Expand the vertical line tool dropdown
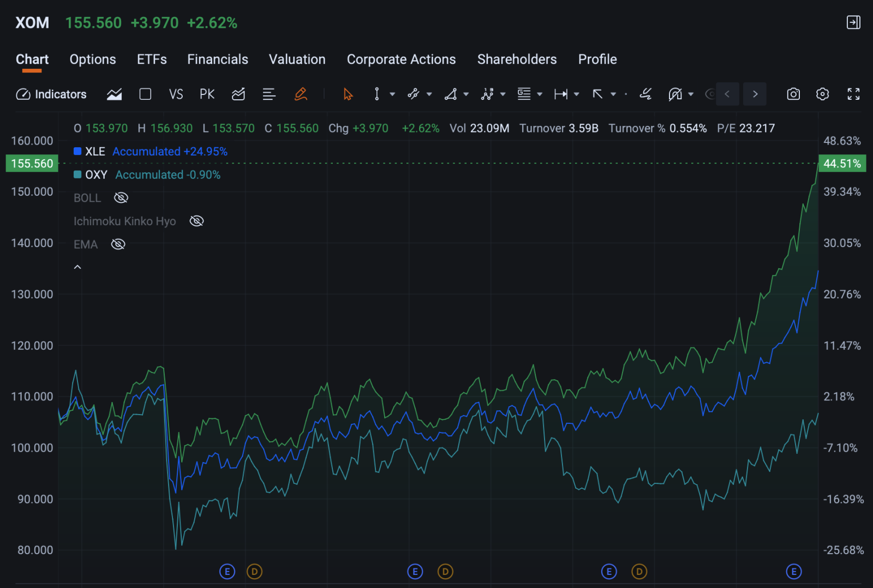873x588 pixels. 392,94
